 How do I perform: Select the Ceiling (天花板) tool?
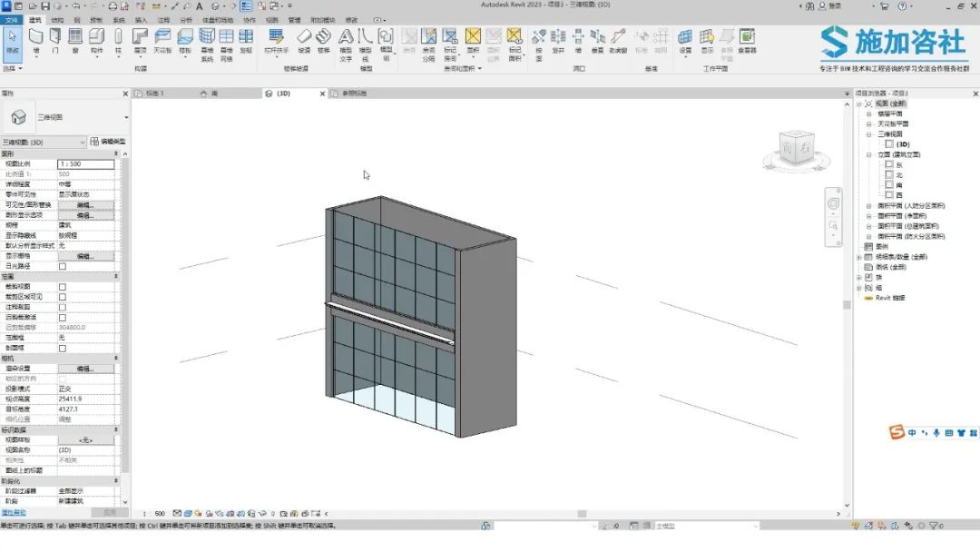point(162,41)
